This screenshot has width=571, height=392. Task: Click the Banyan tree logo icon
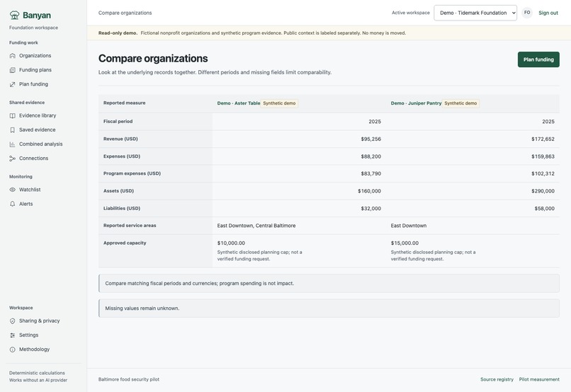click(15, 15)
